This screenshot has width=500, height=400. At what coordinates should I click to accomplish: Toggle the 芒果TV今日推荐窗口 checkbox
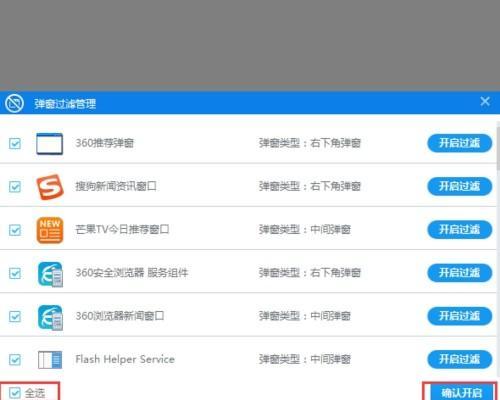15,230
